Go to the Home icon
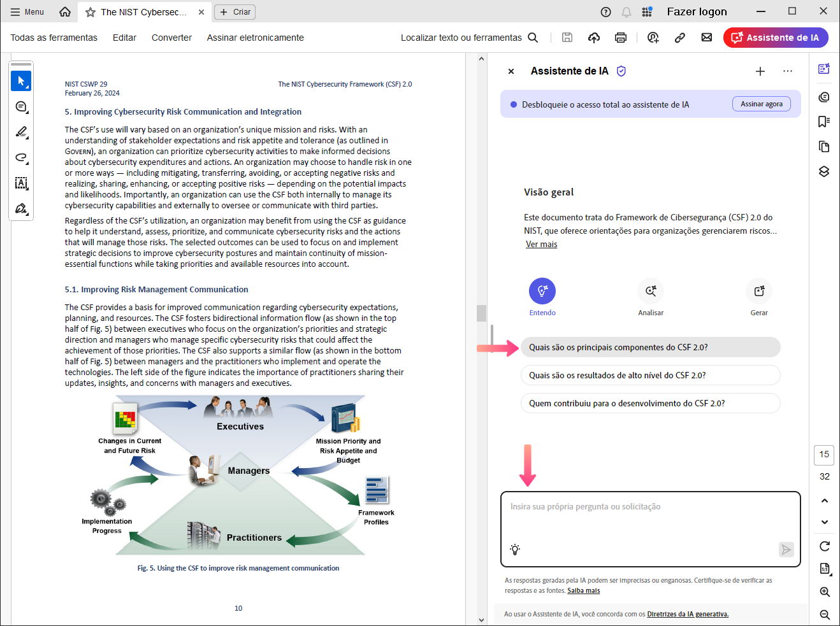 coord(65,11)
